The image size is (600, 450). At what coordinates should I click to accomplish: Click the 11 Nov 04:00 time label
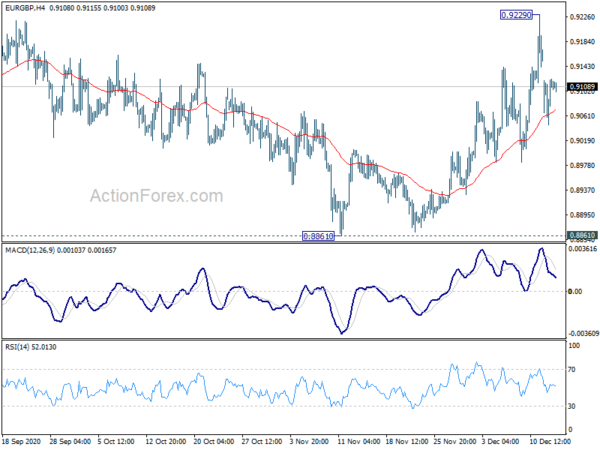pos(359,441)
